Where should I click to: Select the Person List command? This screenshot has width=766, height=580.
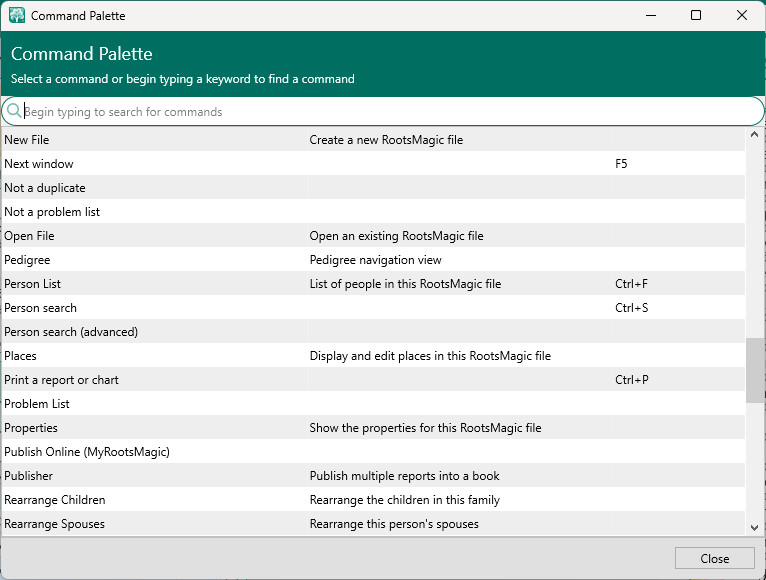33,284
